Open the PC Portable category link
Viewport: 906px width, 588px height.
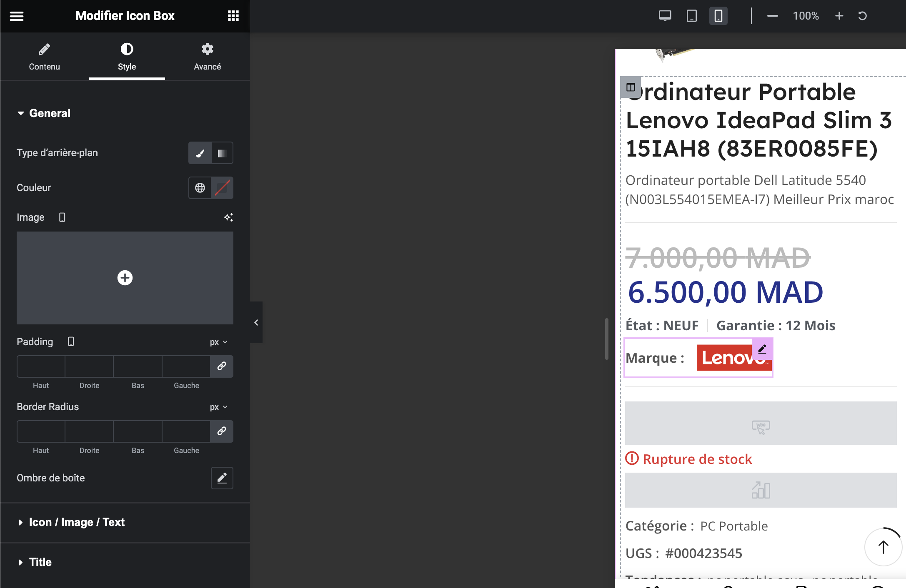click(x=734, y=526)
